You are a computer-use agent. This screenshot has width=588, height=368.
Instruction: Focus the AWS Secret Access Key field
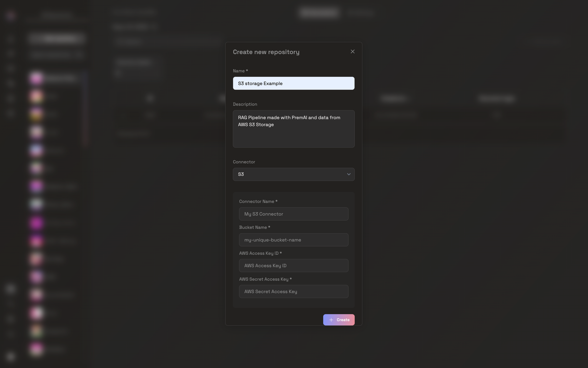tap(294, 291)
